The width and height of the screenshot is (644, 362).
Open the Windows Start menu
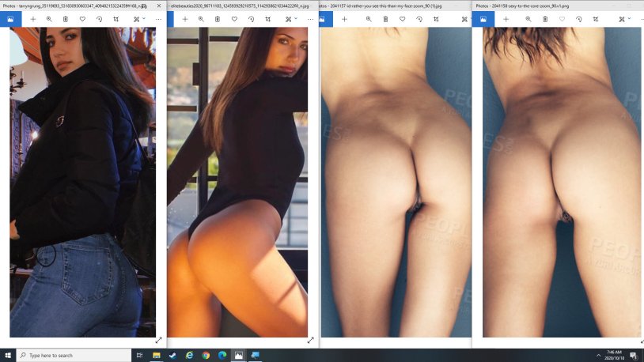pyautogui.click(x=7, y=356)
